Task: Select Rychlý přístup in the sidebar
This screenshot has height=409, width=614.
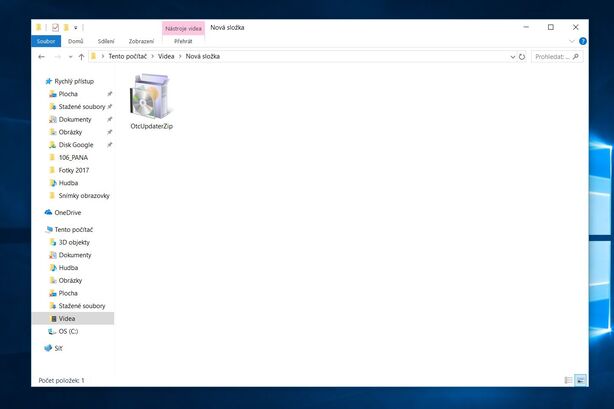Action: pos(74,81)
